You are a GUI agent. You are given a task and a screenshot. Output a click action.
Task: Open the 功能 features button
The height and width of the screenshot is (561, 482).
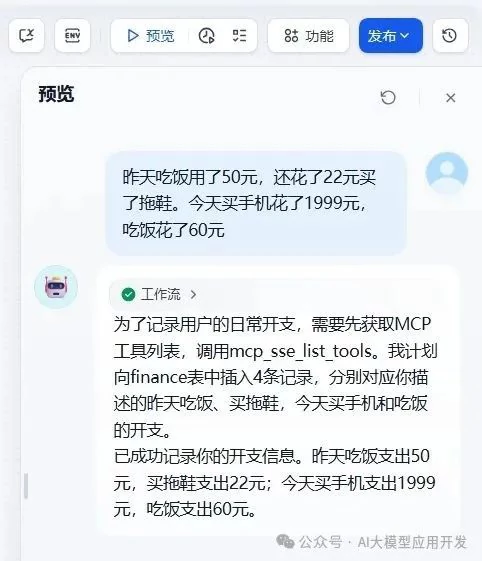[x=308, y=36]
